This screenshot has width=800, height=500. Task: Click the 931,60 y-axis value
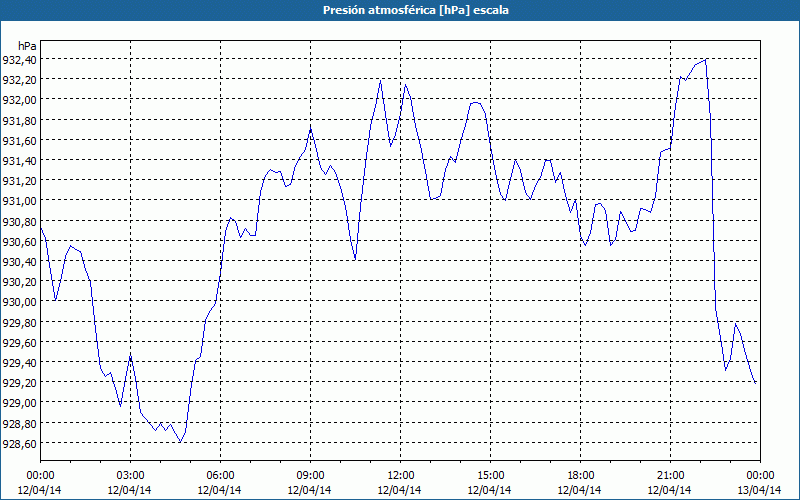pyautogui.click(x=19, y=141)
